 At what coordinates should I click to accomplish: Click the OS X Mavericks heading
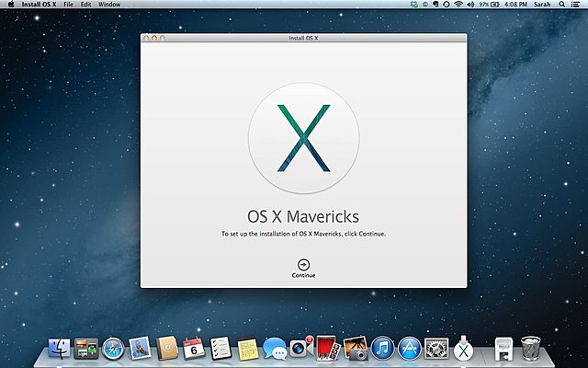[x=303, y=216]
